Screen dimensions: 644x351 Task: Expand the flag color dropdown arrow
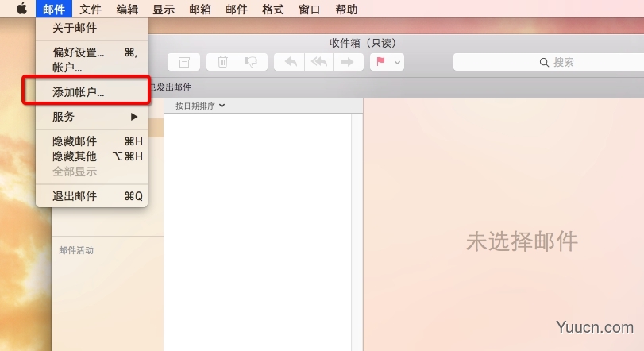(398, 62)
